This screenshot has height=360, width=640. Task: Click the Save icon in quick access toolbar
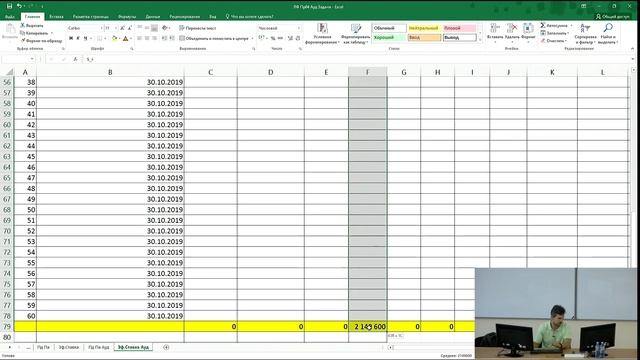pos(9,6)
